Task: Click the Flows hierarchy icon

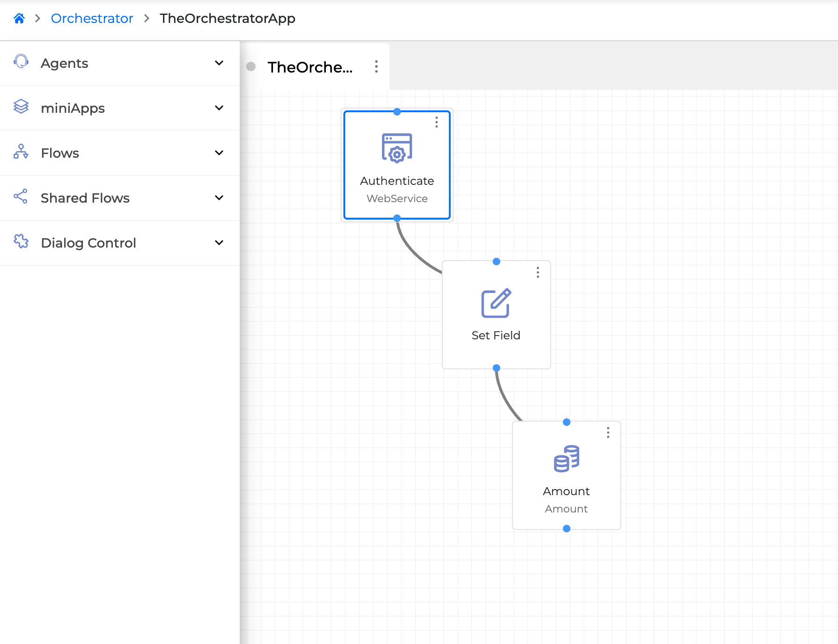Action: click(x=21, y=152)
